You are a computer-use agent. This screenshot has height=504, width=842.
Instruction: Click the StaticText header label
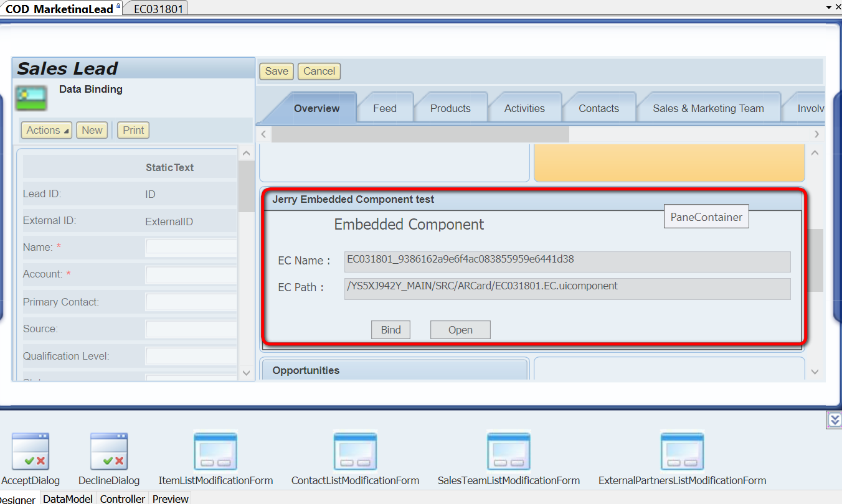coord(169,167)
